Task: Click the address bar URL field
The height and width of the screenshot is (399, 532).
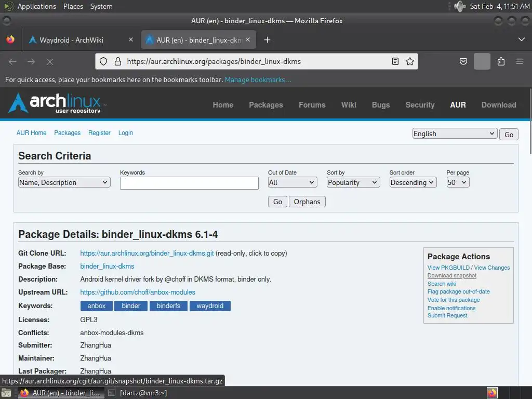Action: tap(256, 61)
